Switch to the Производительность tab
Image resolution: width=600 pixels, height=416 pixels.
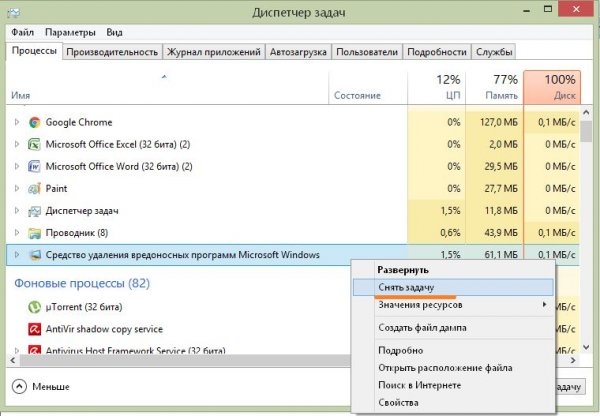(x=113, y=52)
